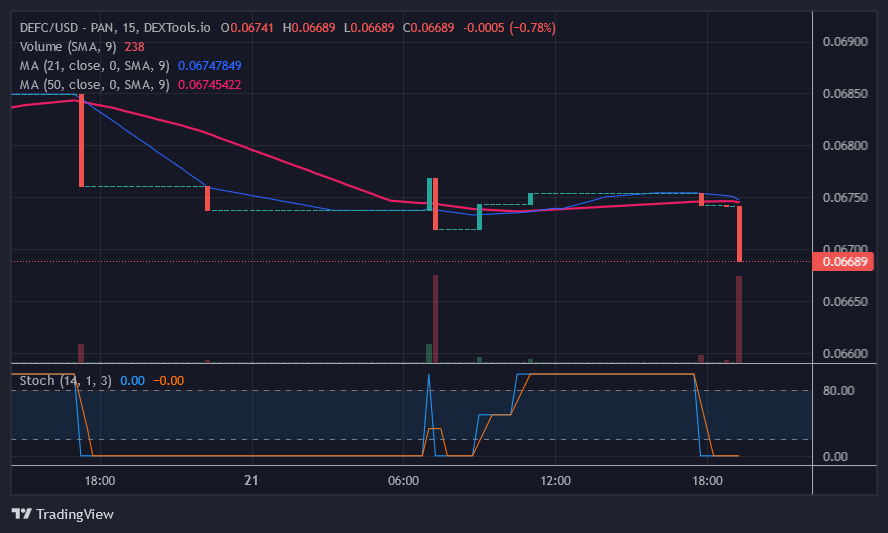Click the Stoch blue 0.00 value
888x533 pixels.
pyautogui.click(x=133, y=381)
